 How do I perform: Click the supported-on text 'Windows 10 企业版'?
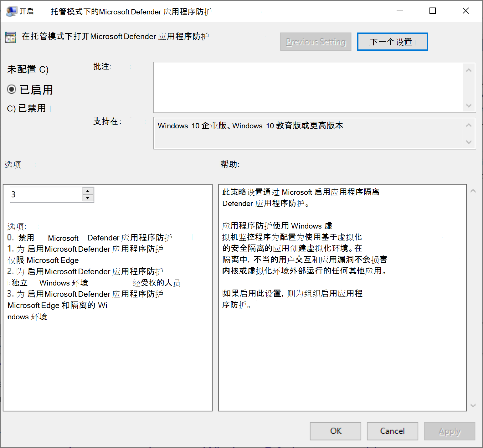(192, 126)
